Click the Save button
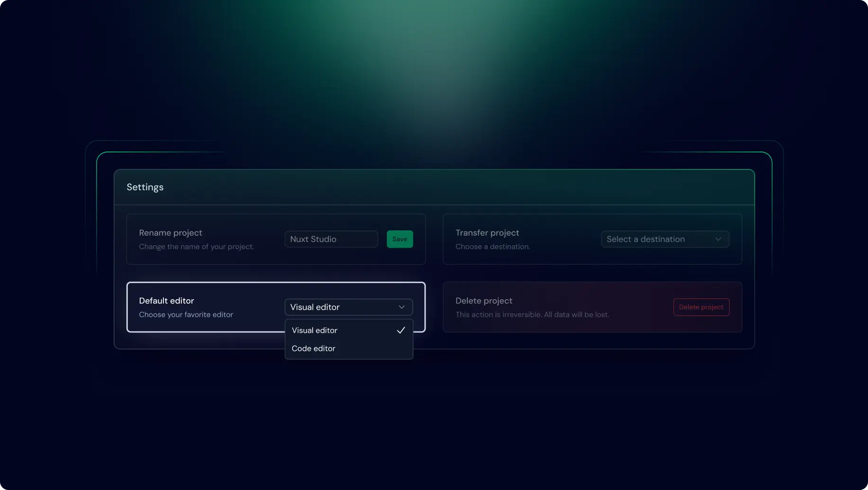Image resolution: width=868 pixels, height=490 pixels. [400, 239]
